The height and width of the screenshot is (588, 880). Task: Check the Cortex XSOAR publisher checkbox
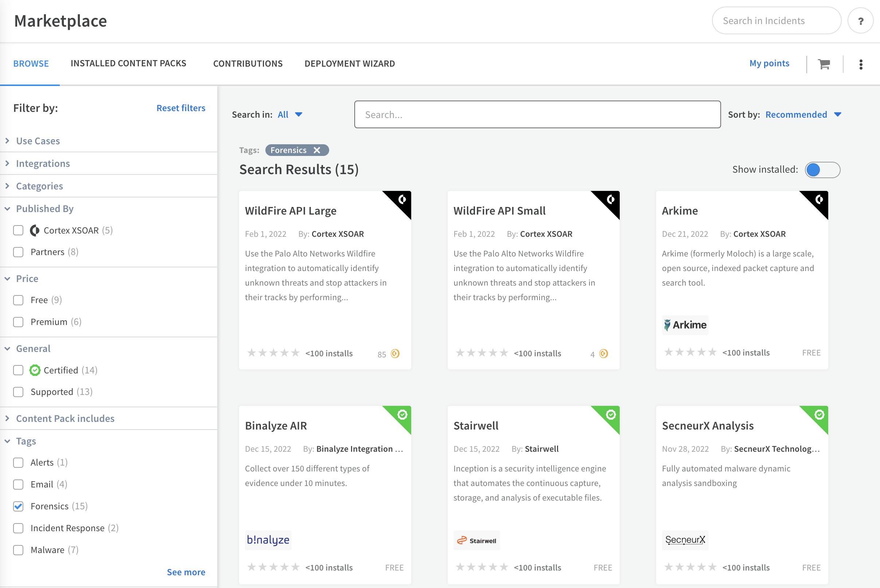[x=18, y=230]
